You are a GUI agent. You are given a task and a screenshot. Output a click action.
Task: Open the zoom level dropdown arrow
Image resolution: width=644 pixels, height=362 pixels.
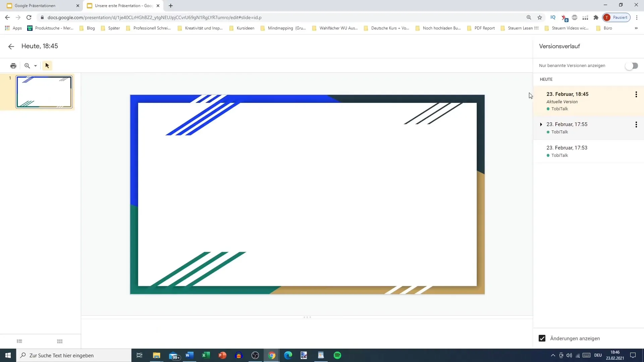click(36, 66)
